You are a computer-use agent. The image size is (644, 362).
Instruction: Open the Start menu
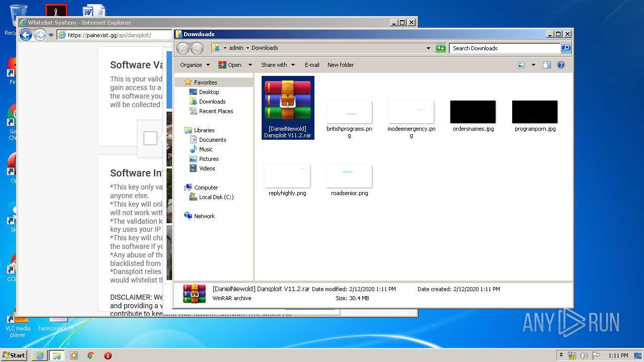[14, 355]
